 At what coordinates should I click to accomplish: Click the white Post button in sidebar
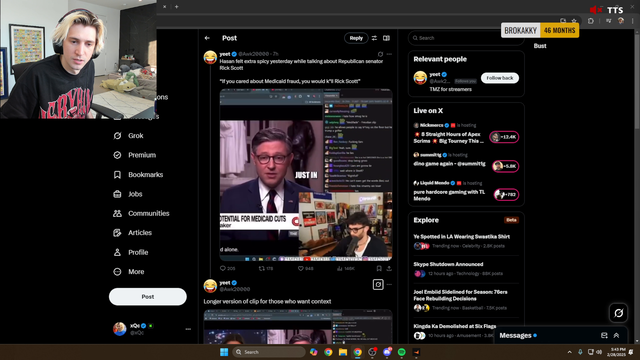[x=148, y=297]
